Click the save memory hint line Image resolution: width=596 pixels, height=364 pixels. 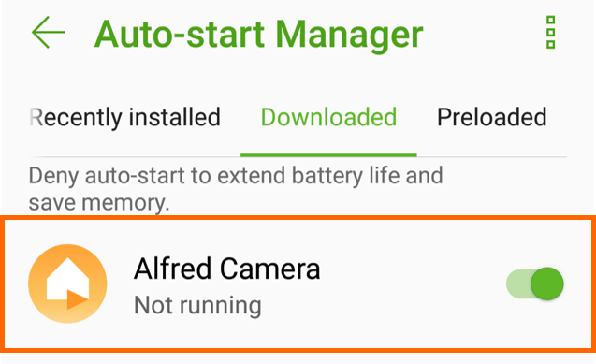tap(99, 202)
